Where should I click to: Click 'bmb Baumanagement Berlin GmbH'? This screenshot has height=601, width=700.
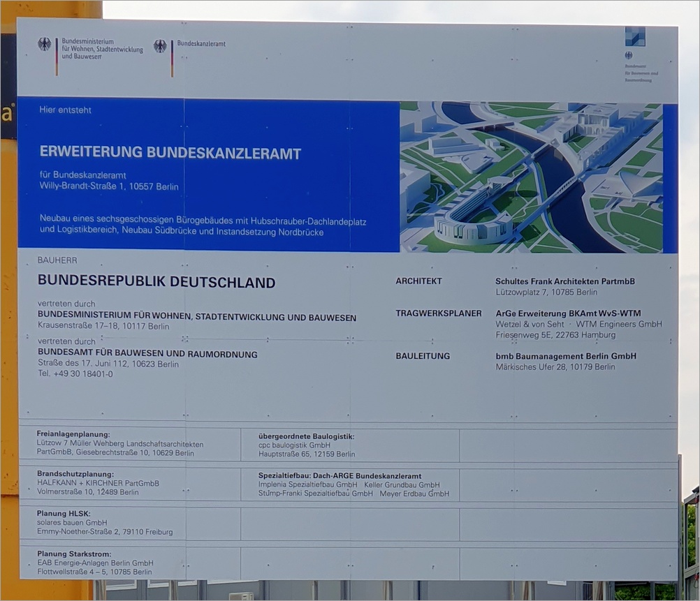click(x=566, y=356)
